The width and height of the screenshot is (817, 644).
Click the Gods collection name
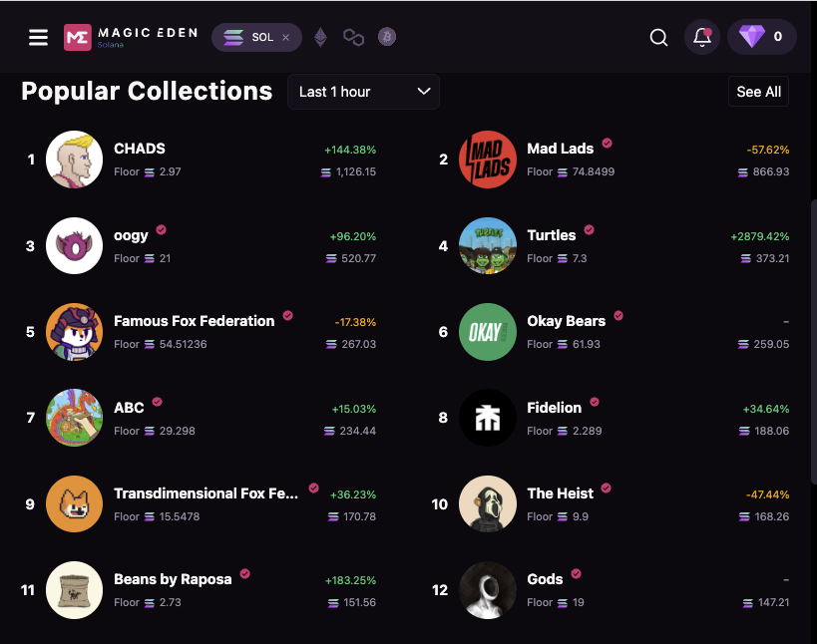coord(545,579)
